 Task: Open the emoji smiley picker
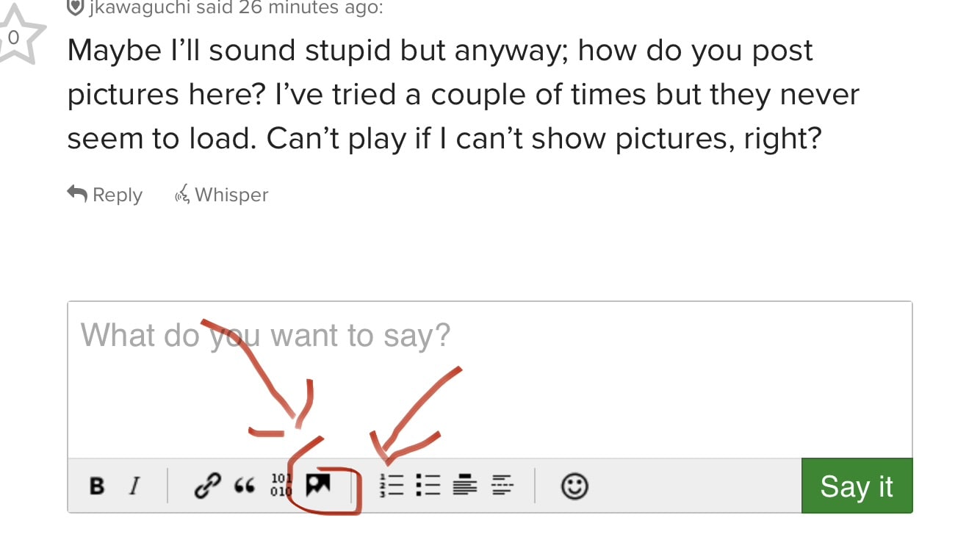[574, 486]
